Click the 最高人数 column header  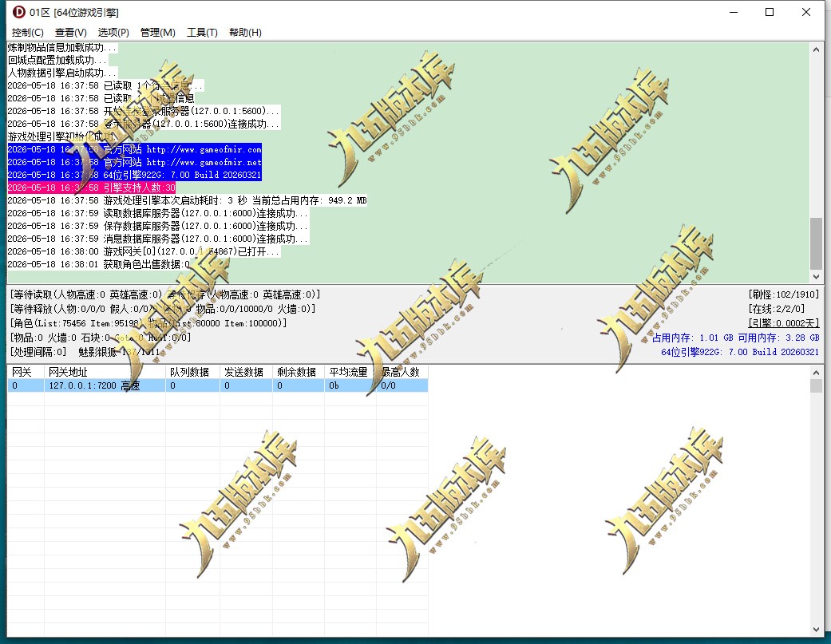click(x=402, y=372)
